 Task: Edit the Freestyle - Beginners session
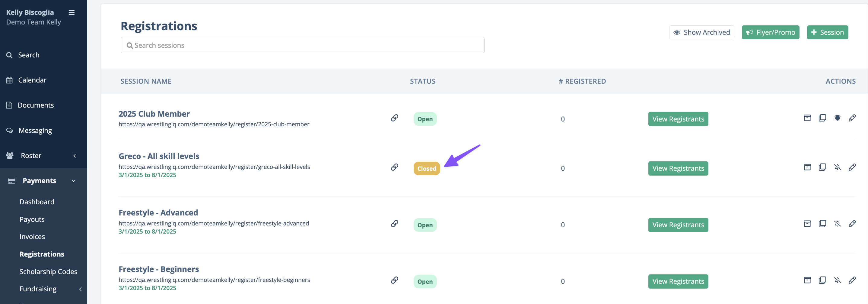click(852, 280)
